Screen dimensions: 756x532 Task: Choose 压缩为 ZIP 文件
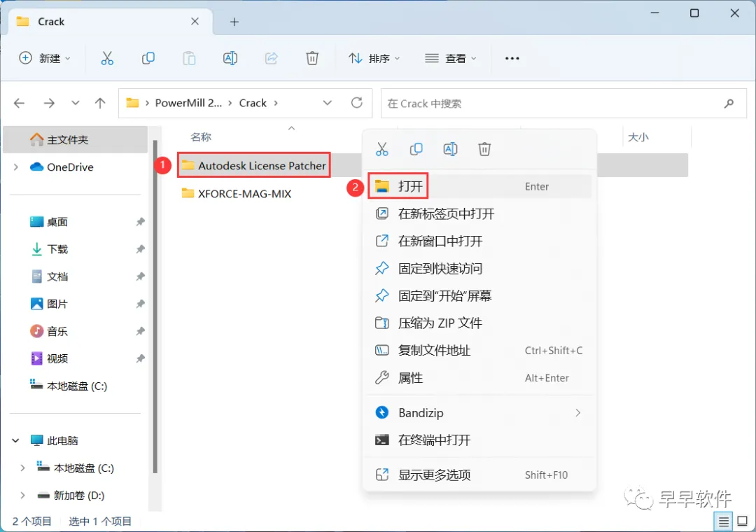pyautogui.click(x=479, y=323)
